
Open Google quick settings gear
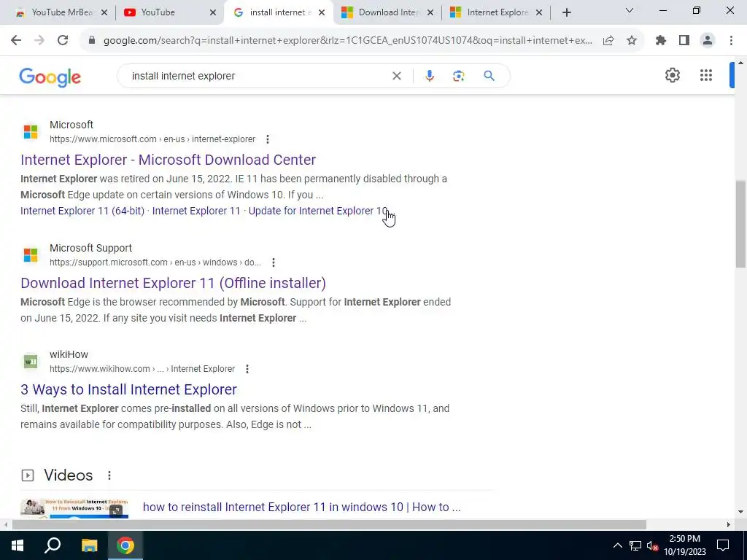(x=672, y=75)
